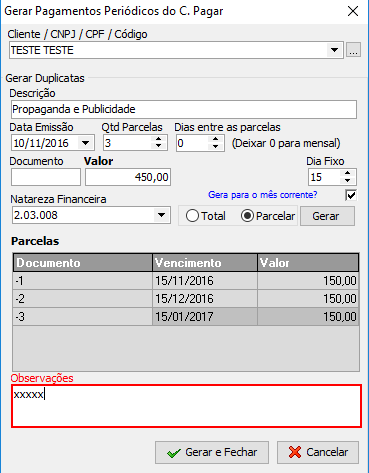Select the parcela row -2 document cell
Image resolution: width=369 pixels, height=473 pixels.
coord(83,299)
